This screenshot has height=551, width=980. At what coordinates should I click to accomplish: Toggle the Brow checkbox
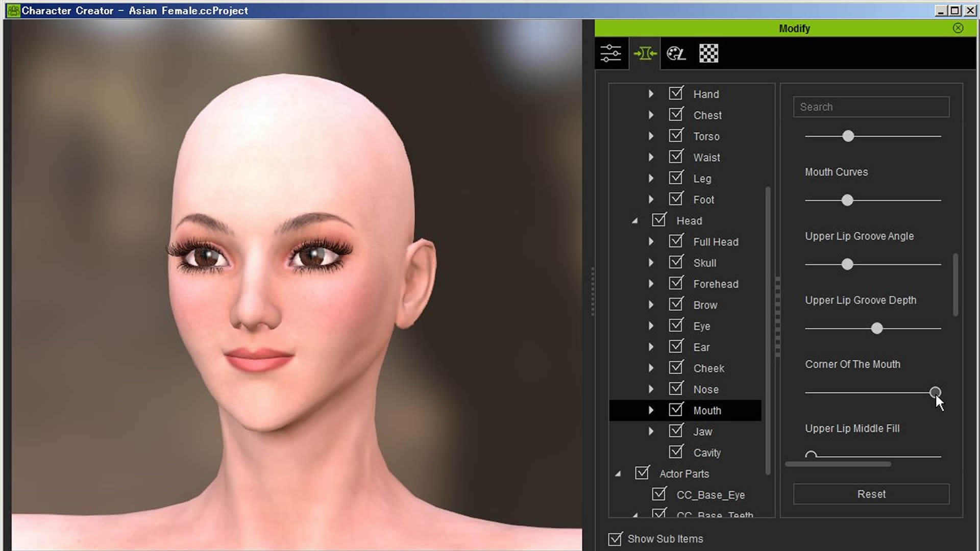coord(676,304)
